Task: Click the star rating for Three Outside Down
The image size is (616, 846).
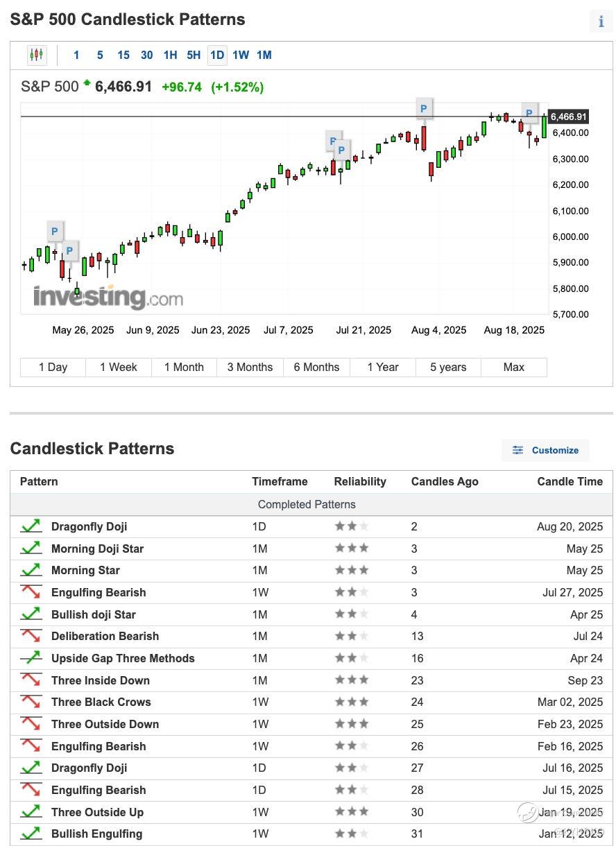Action: 352,724
